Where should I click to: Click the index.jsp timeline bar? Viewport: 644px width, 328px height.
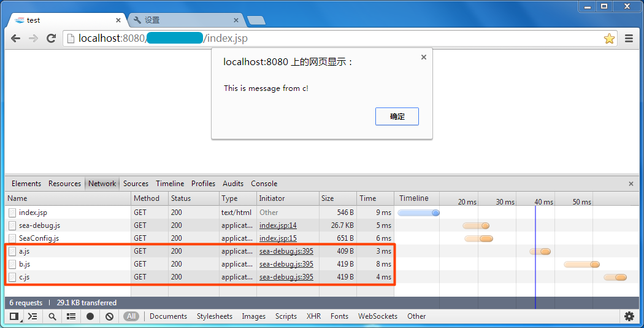[x=418, y=213]
